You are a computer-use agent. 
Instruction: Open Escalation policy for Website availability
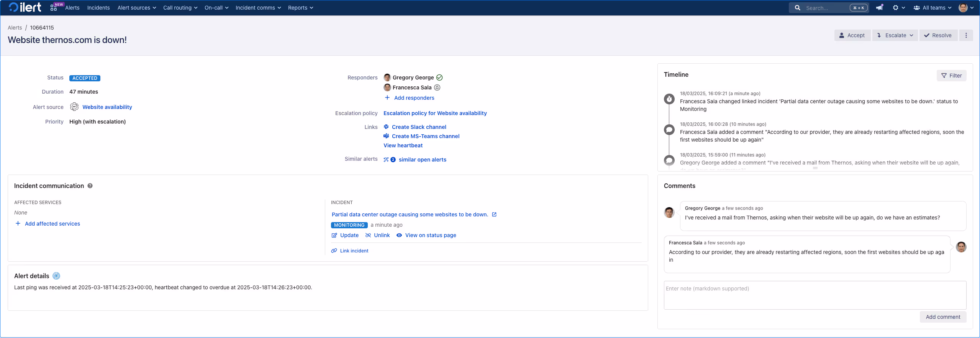(435, 113)
